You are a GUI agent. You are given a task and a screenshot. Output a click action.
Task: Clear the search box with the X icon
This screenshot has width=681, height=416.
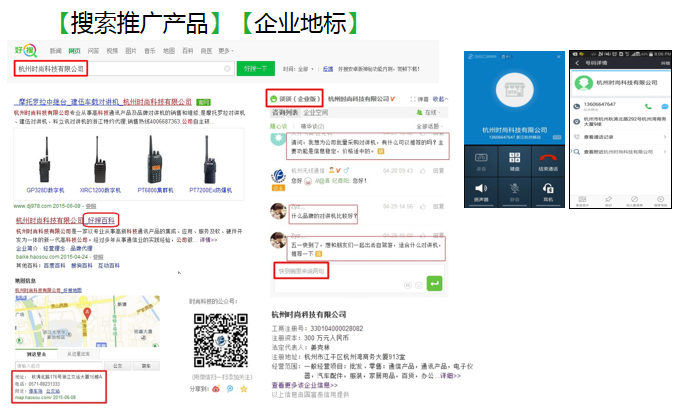[227, 69]
